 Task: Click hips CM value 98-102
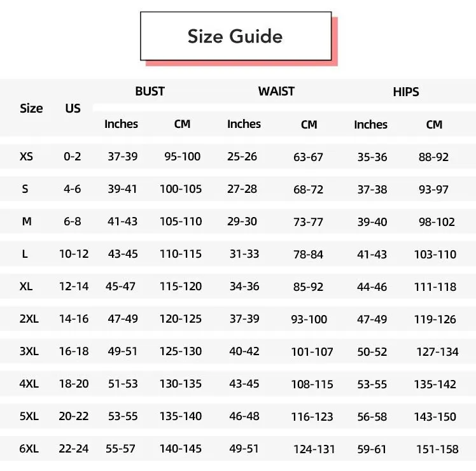(437, 222)
